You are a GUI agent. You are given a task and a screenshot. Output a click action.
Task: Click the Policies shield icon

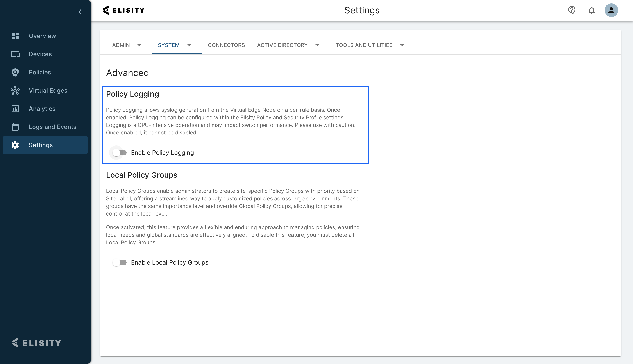click(x=15, y=73)
